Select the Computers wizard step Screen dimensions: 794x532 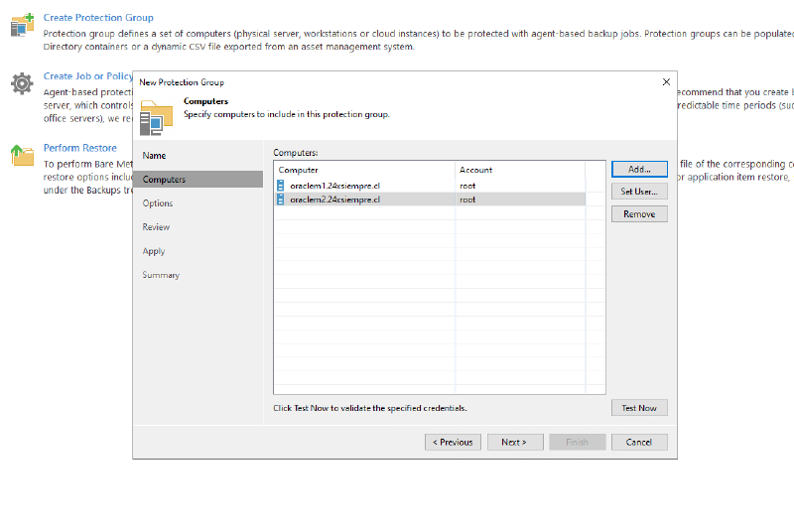pyautogui.click(x=198, y=180)
